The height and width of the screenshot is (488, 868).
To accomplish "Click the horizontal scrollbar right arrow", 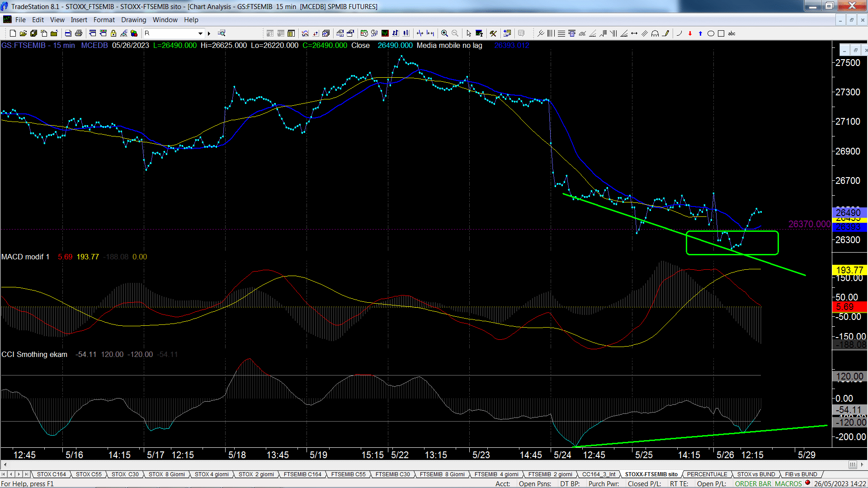I will (x=863, y=465).
